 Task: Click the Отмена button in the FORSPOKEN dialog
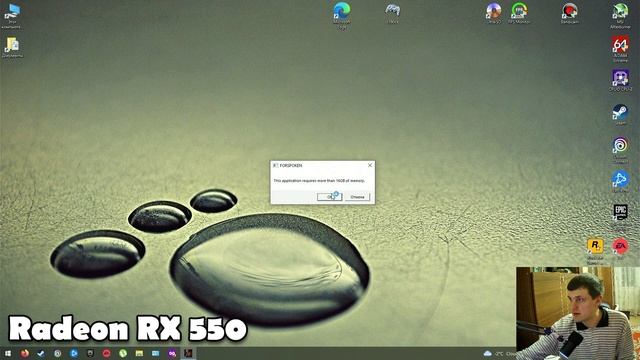click(357, 197)
